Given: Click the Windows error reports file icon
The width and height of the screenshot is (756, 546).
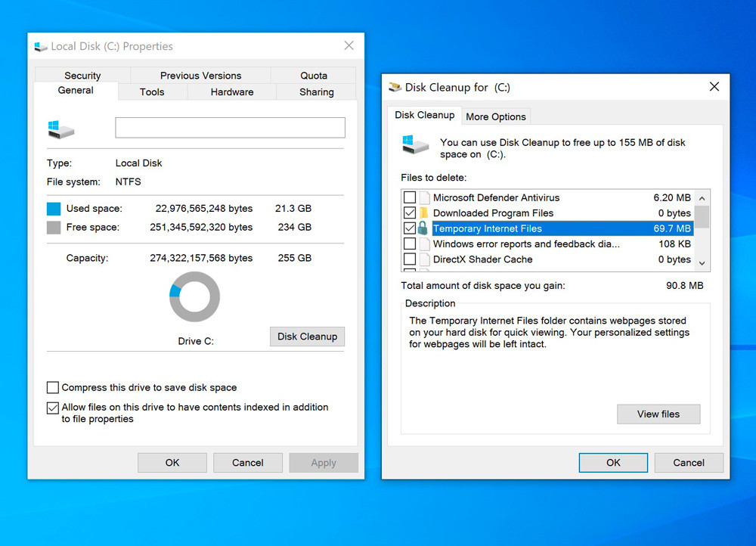Looking at the screenshot, I should (426, 244).
